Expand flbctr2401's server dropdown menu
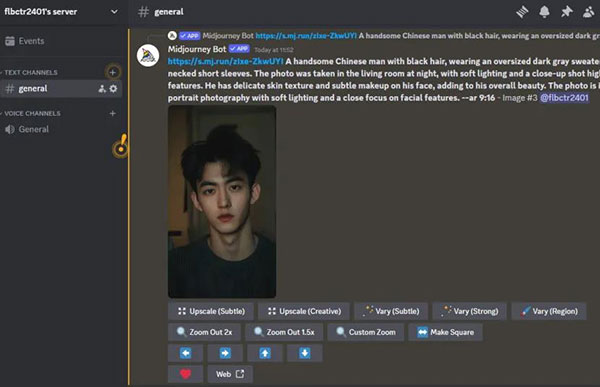Screen dimensions: 600x387 point(114,12)
